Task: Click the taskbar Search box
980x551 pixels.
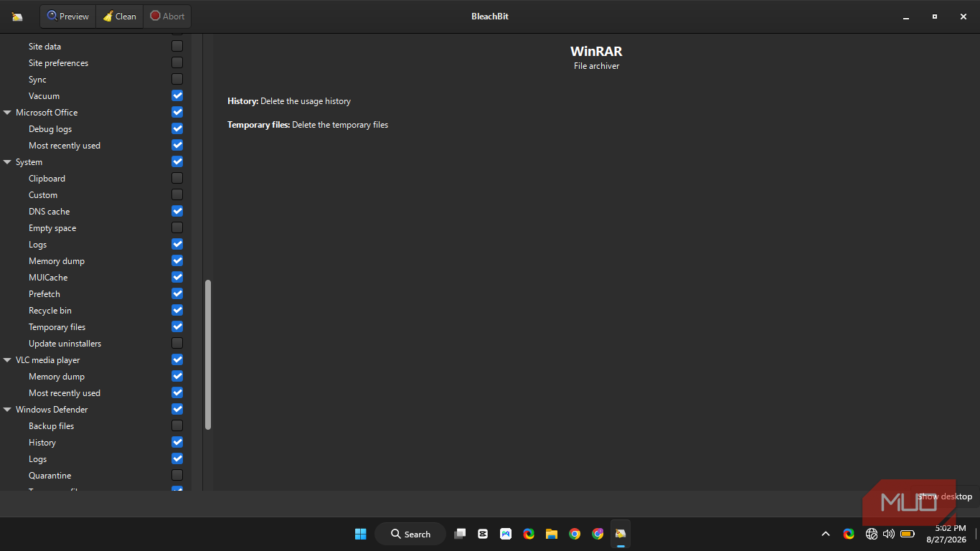Action: (410, 534)
